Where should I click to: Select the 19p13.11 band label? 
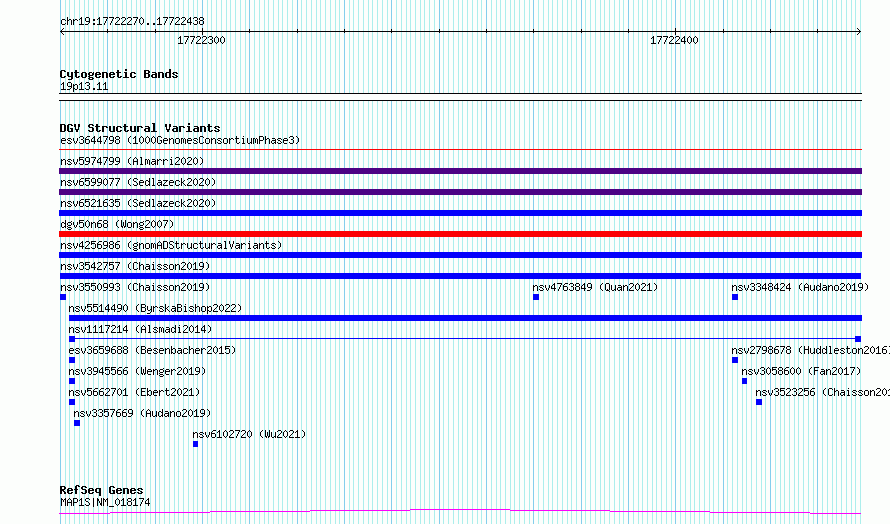[84, 87]
